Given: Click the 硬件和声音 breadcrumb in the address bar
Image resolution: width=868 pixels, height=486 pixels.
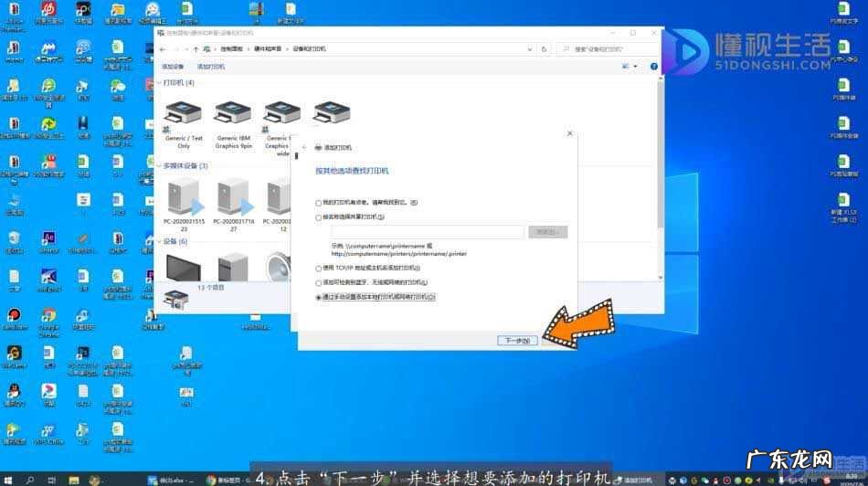Looking at the screenshot, I should 268,49.
